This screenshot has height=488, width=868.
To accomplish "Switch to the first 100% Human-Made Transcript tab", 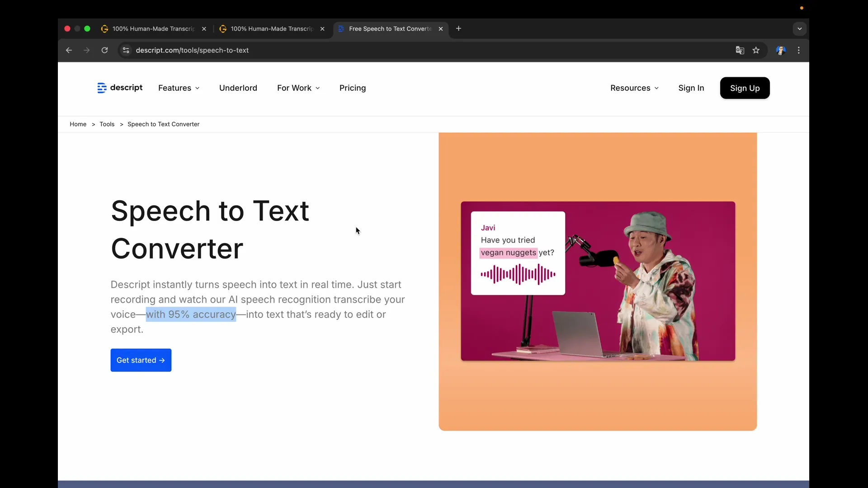I will pos(149,28).
